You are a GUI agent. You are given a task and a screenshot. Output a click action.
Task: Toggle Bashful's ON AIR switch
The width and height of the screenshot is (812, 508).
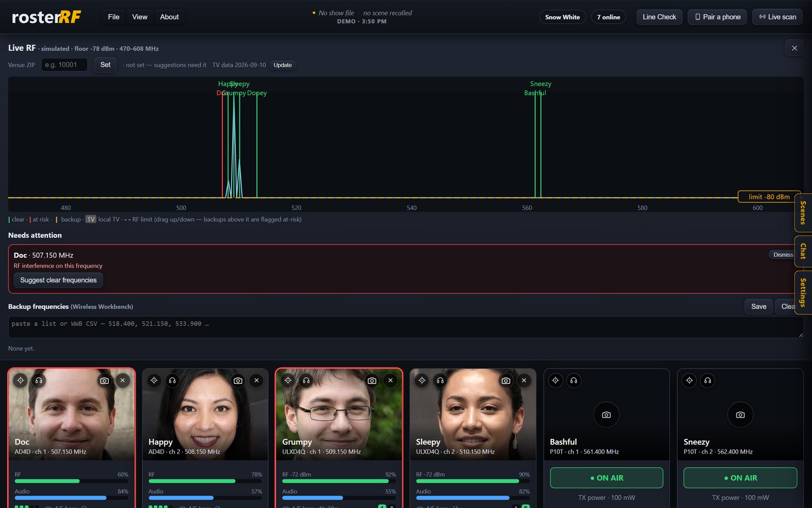coord(606,478)
